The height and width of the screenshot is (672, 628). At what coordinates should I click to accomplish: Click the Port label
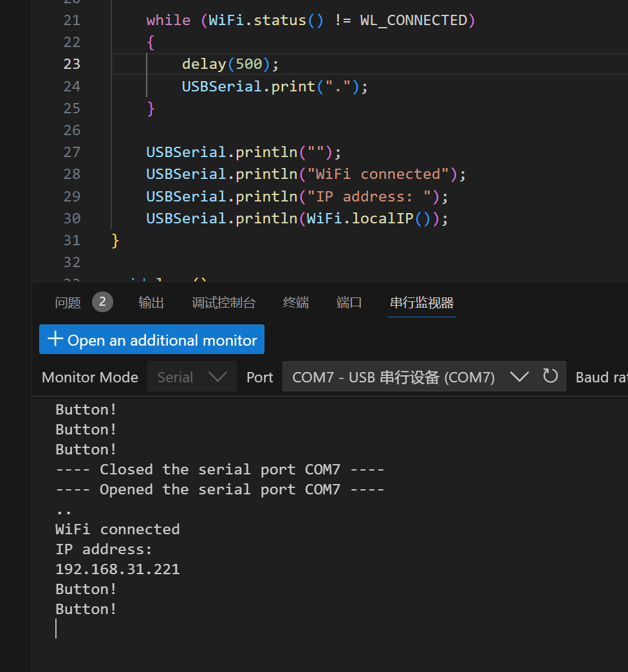point(259,377)
